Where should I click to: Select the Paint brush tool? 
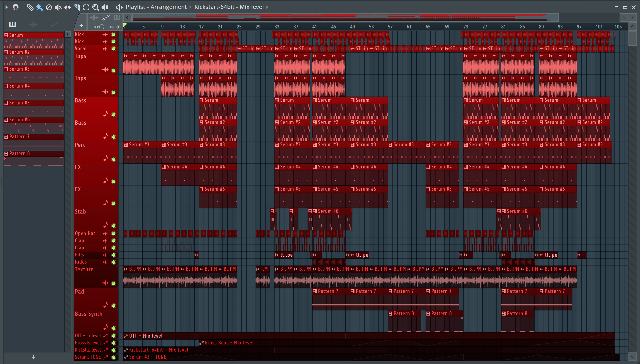39,7
